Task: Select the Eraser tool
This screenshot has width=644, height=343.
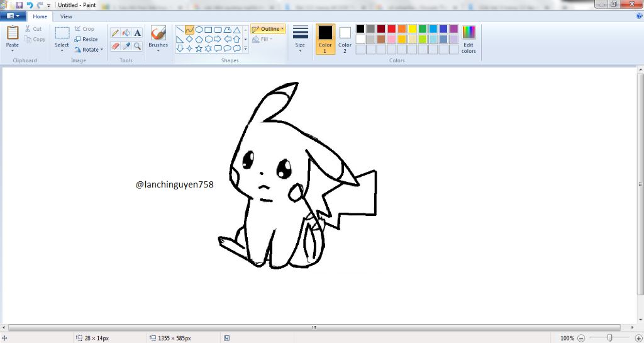Action: 115,46
